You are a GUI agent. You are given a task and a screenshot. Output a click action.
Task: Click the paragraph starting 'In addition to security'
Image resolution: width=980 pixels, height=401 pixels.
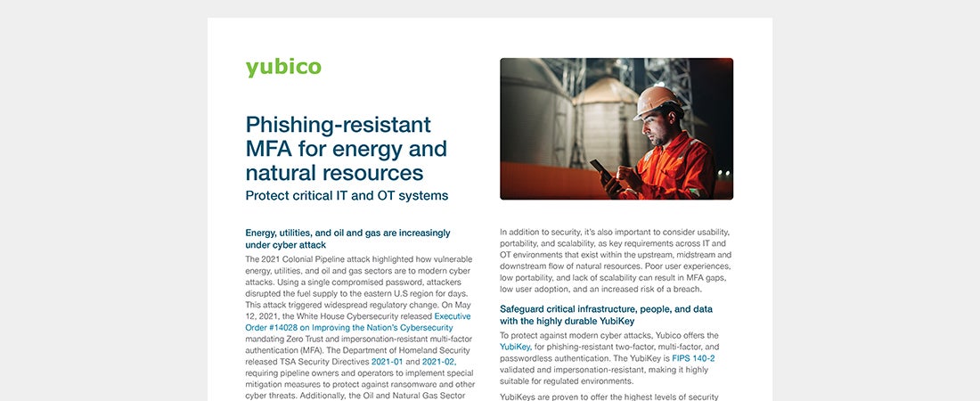616,260
